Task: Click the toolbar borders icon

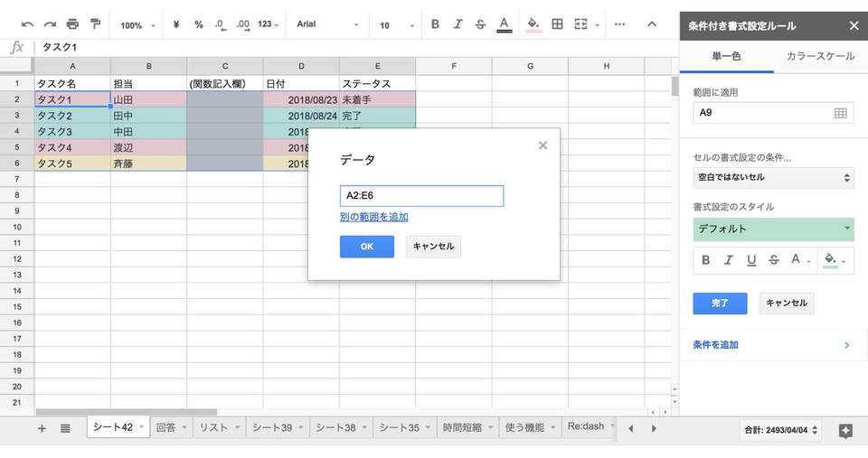Action: point(557,24)
